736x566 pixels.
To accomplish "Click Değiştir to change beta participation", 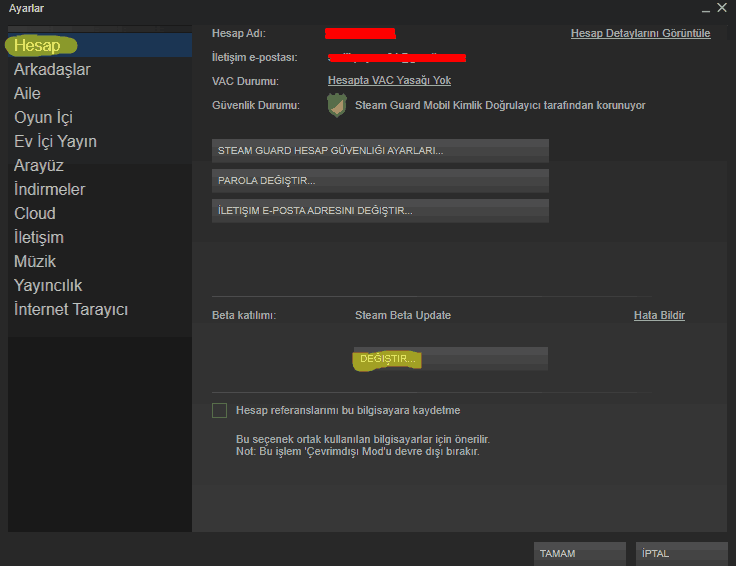I will click(x=449, y=359).
